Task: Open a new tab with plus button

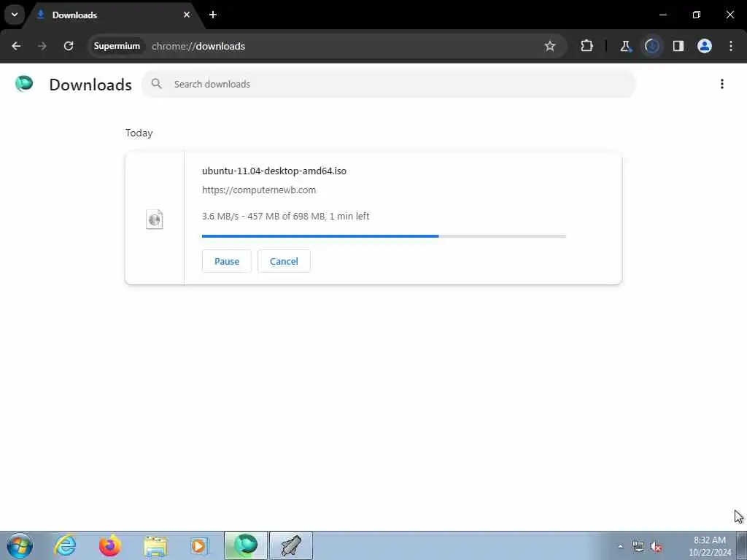Action: (213, 15)
